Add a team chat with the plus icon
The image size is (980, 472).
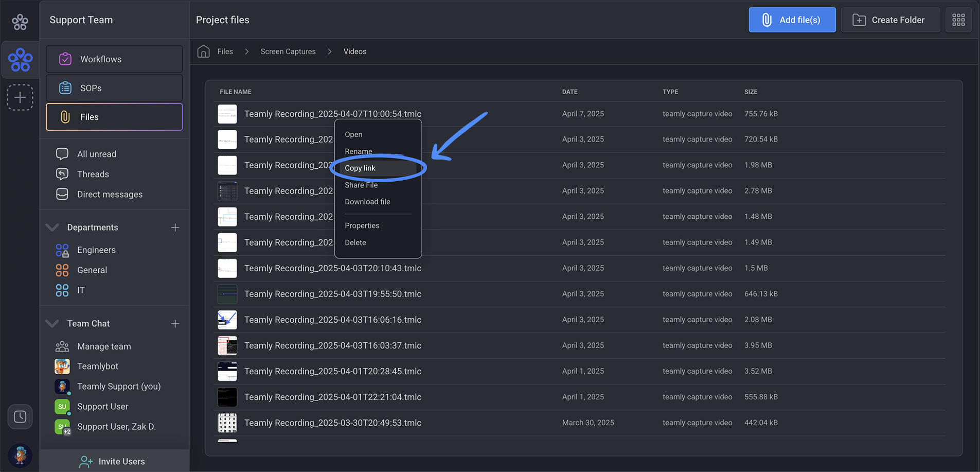tap(175, 324)
